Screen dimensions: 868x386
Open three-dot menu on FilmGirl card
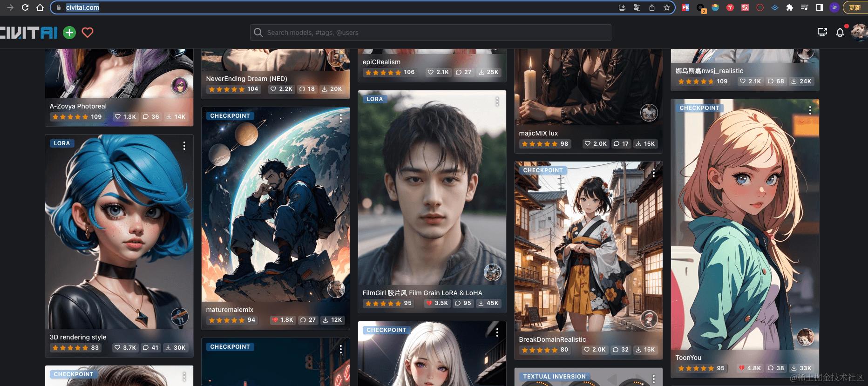[497, 102]
